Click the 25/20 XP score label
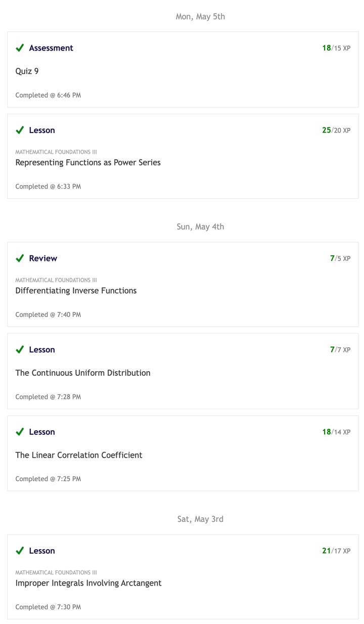 point(336,130)
